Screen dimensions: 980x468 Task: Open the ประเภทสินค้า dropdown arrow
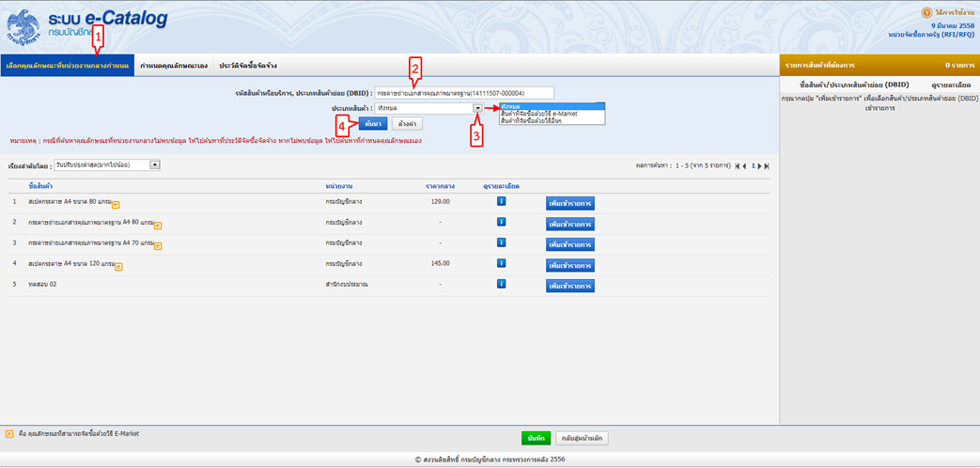click(x=477, y=109)
